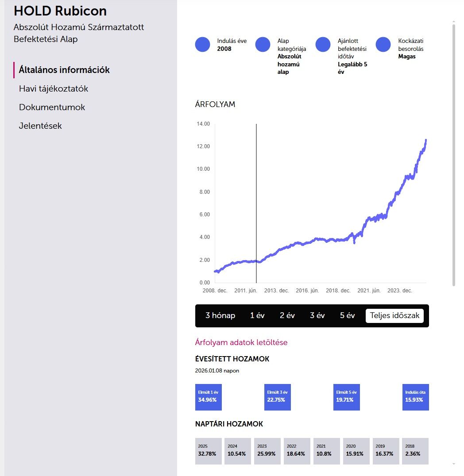The width and height of the screenshot is (464, 476).
Task: Go to Havi tájékoztatók
Action: click(54, 88)
